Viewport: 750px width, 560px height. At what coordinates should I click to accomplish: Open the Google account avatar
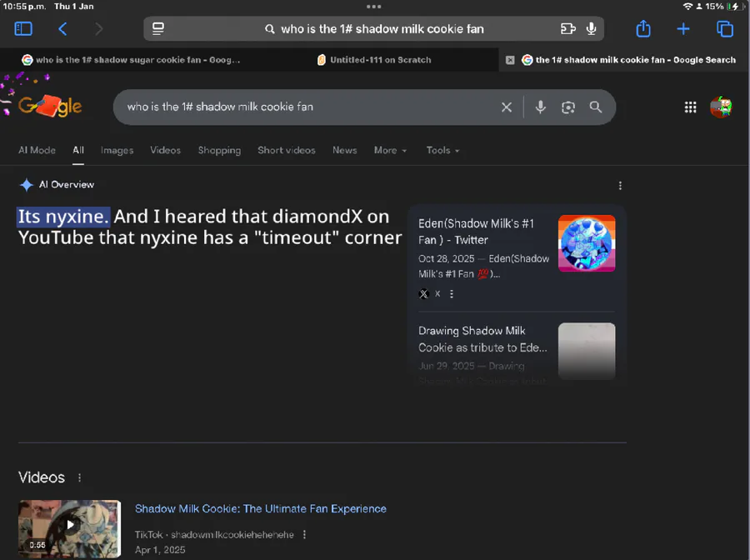[x=721, y=107]
